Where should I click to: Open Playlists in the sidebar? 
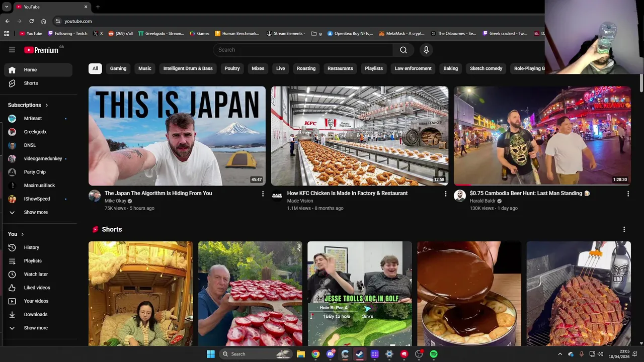(x=38, y=261)
